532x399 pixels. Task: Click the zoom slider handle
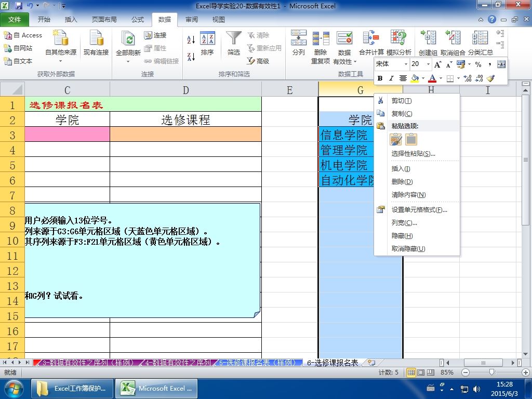(x=491, y=373)
